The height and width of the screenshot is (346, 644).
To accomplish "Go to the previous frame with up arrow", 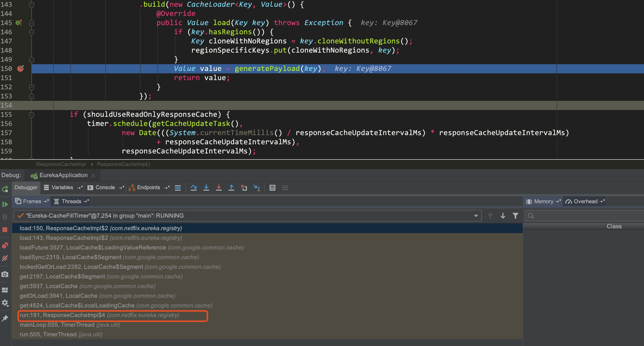I will [490, 216].
